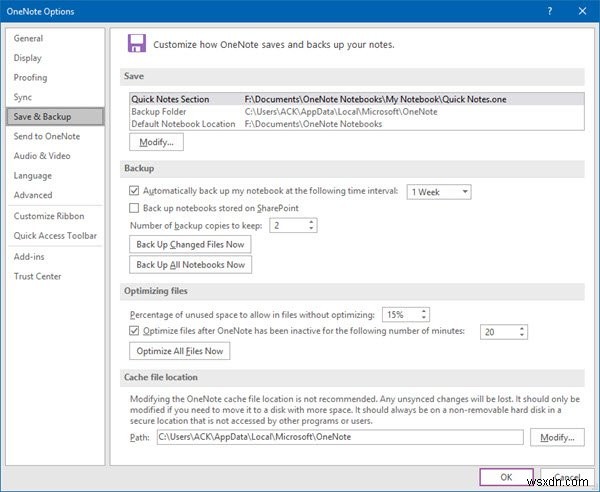Increase number of backup copies to keep
The width and height of the screenshot is (600, 492).
[x=311, y=222]
